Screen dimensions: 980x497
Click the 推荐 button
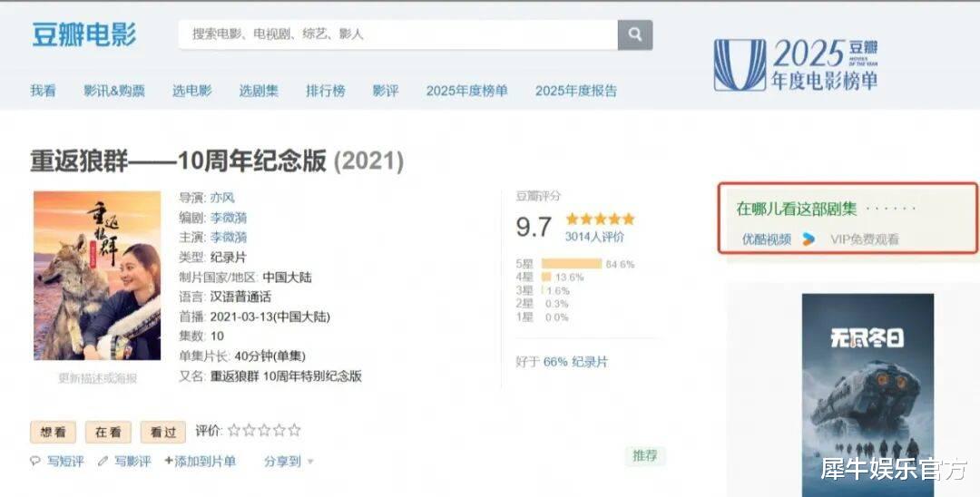pyautogui.click(x=645, y=456)
